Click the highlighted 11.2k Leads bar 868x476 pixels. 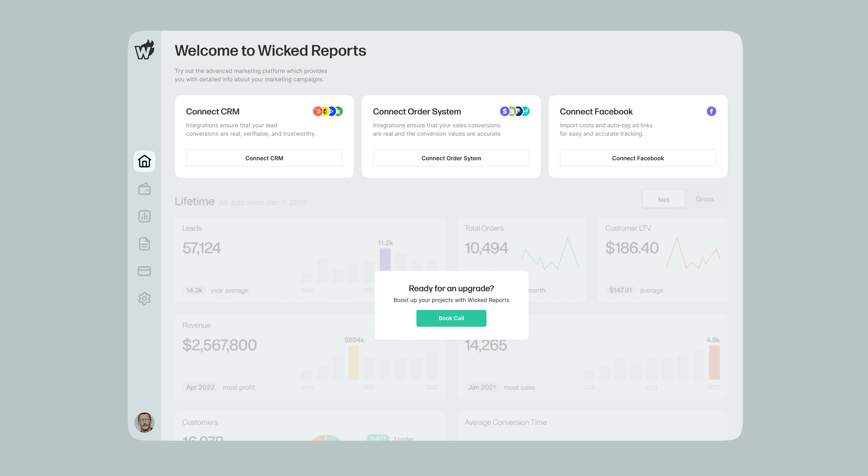(385, 259)
